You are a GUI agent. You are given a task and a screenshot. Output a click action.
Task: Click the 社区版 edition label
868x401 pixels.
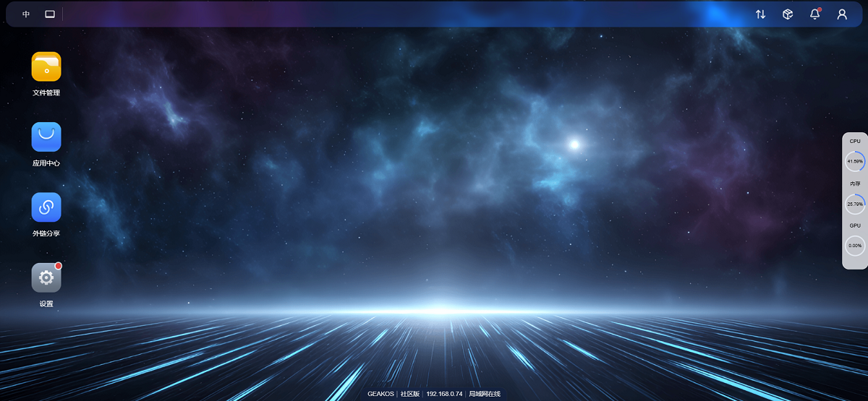410,394
